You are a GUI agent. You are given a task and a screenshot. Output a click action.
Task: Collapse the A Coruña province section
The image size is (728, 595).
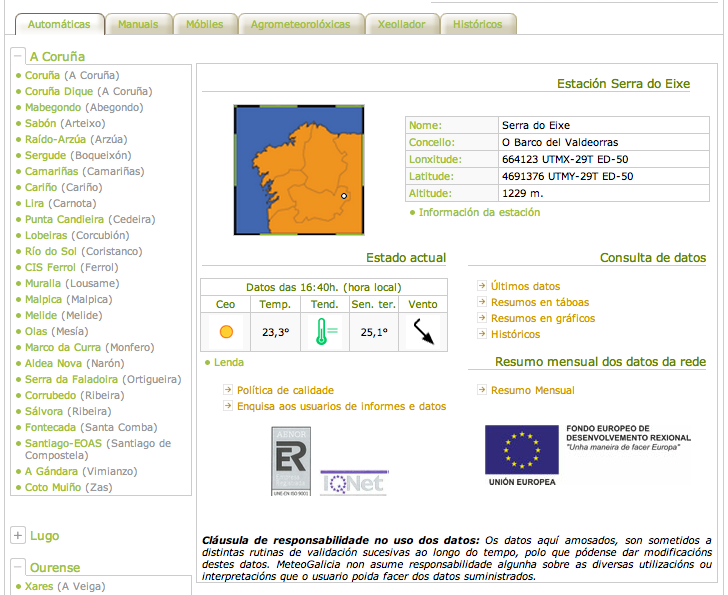click(18, 56)
